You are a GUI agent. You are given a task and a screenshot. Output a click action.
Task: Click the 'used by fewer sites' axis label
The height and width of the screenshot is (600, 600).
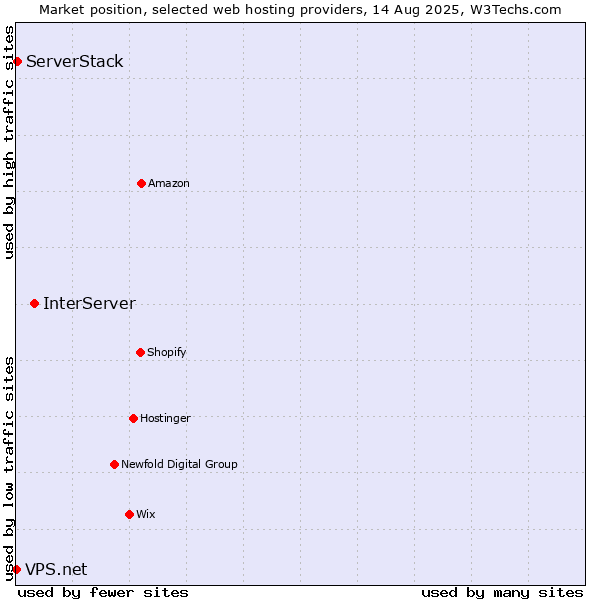pos(103,593)
